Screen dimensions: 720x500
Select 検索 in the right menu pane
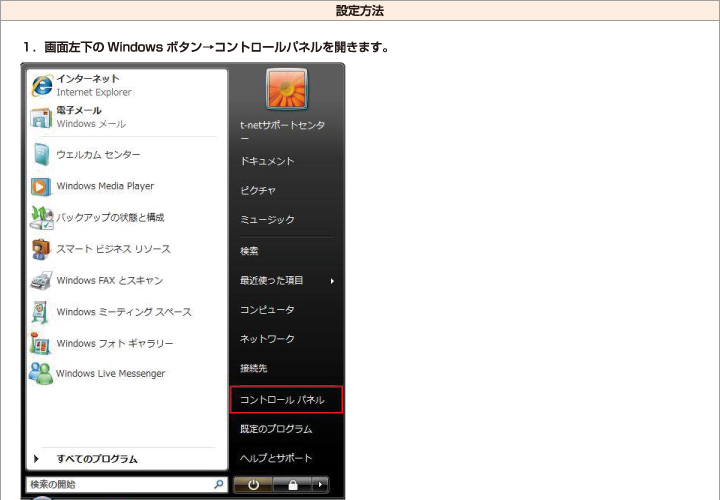pyautogui.click(x=249, y=251)
